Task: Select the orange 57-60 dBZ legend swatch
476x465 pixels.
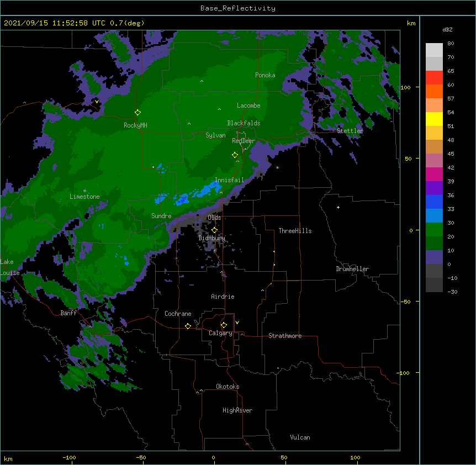Action: point(434,91)
